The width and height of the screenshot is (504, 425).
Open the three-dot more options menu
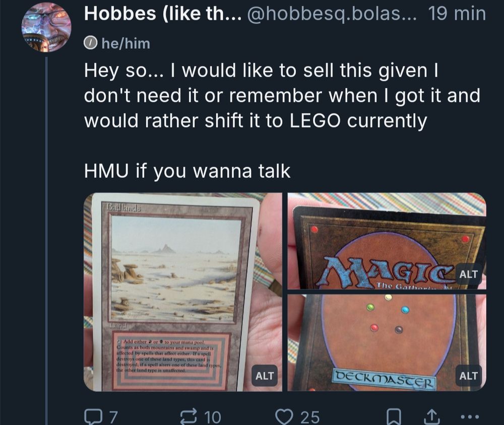tap(470, 416)
